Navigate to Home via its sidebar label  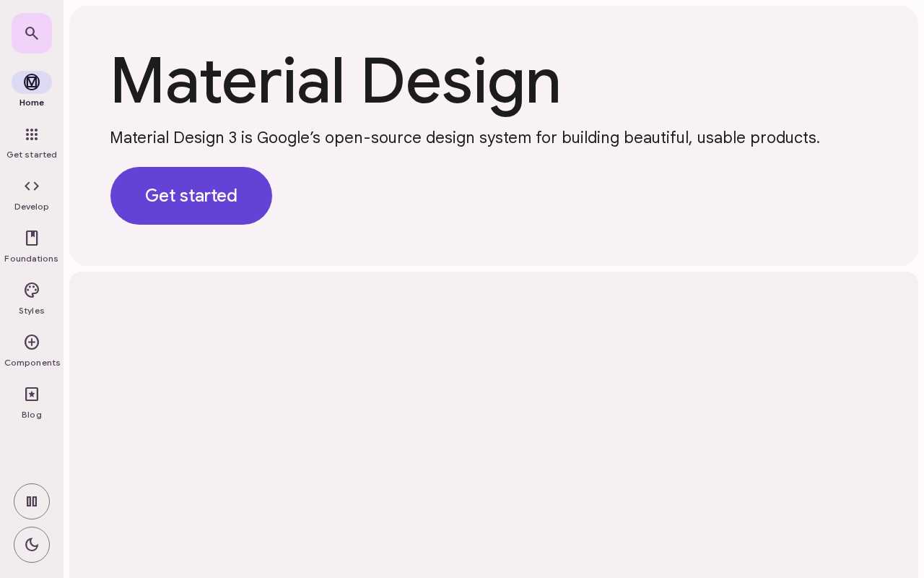tap(32, 103)
